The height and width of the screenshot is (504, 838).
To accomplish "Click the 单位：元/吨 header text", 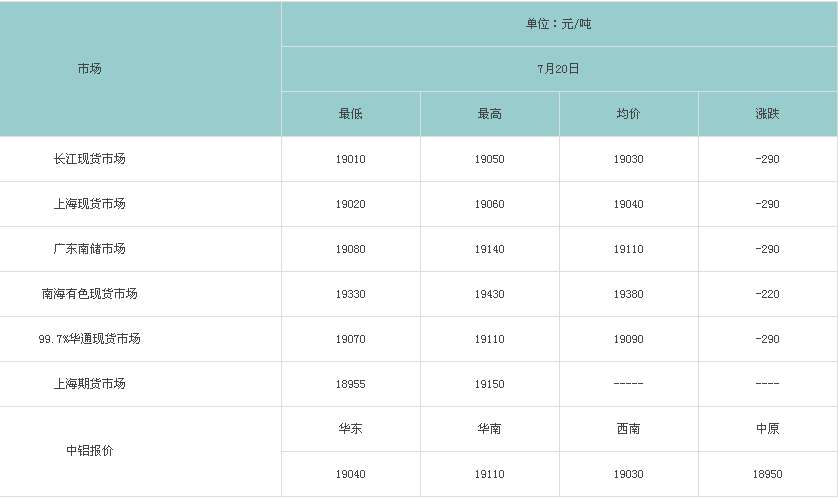I will [558, 24].
